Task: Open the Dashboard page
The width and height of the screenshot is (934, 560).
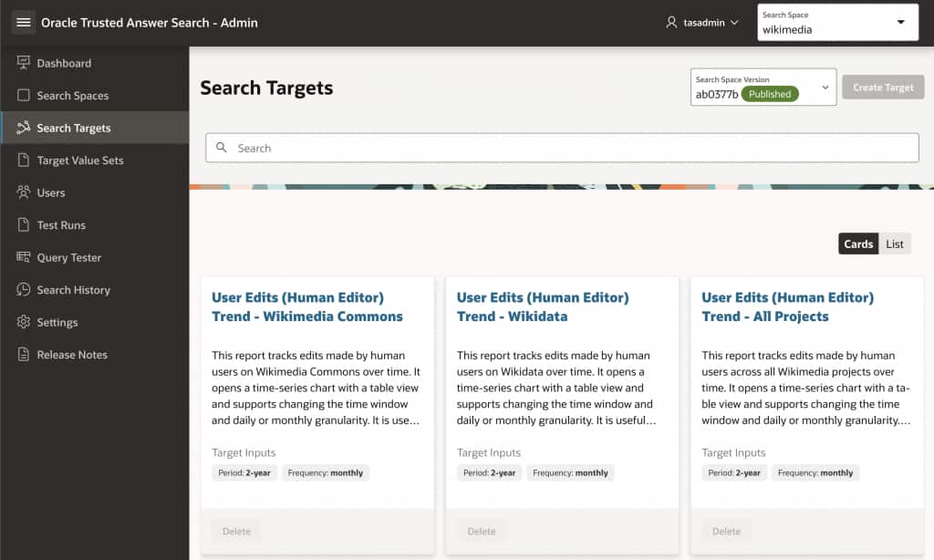Action: [95, 63]
